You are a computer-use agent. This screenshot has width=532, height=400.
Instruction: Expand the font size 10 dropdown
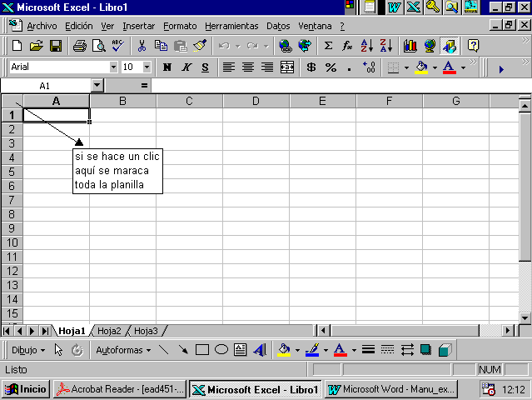pos(147,67)
